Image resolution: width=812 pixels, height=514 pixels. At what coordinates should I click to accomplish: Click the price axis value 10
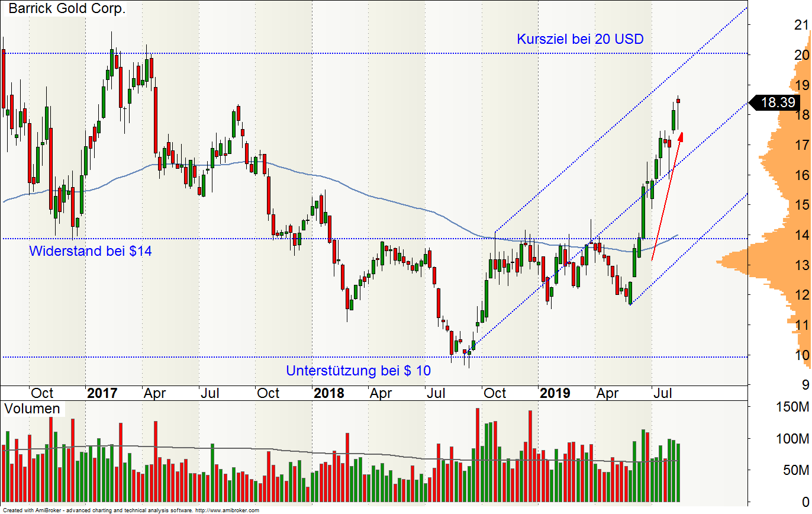[801, 355]
